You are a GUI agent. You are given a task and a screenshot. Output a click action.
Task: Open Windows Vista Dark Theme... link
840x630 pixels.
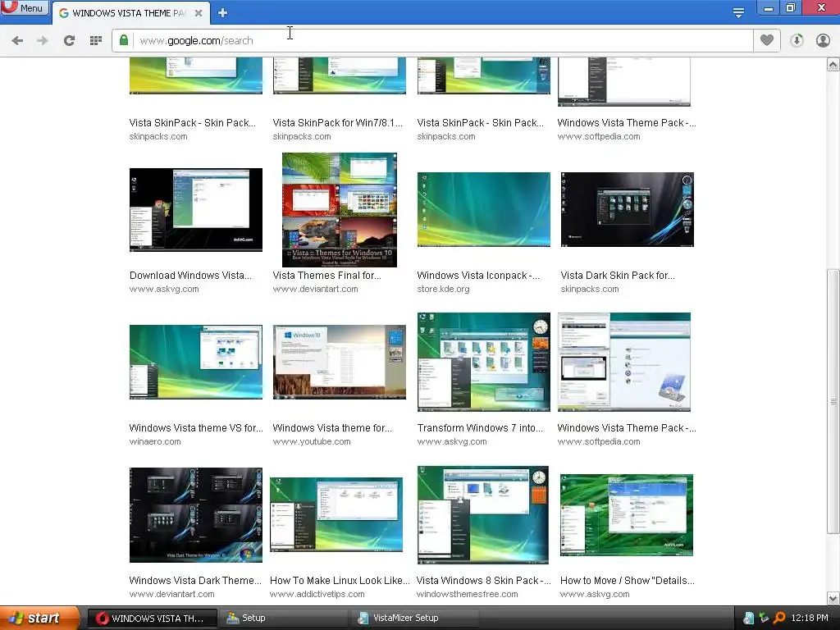(x=195, y=581)
